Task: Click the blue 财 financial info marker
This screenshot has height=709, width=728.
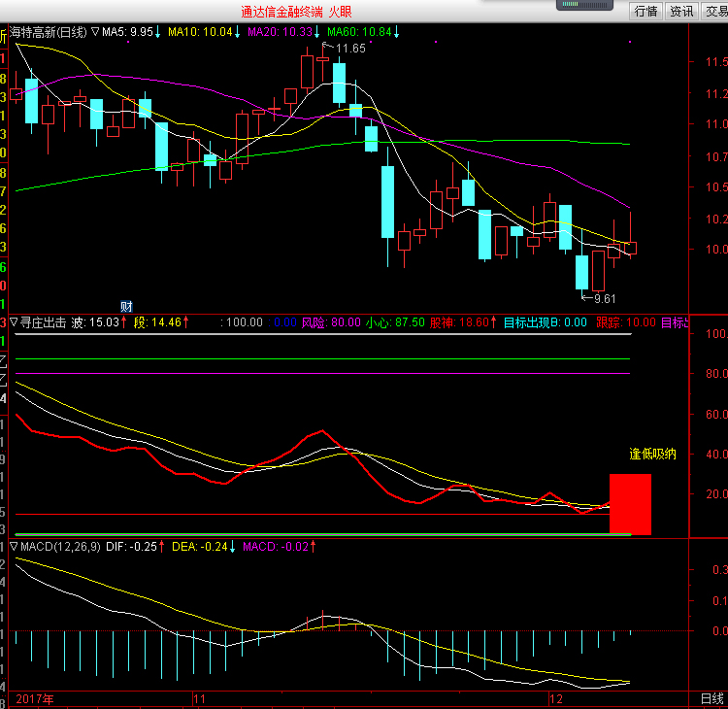Action: point(125,306)
